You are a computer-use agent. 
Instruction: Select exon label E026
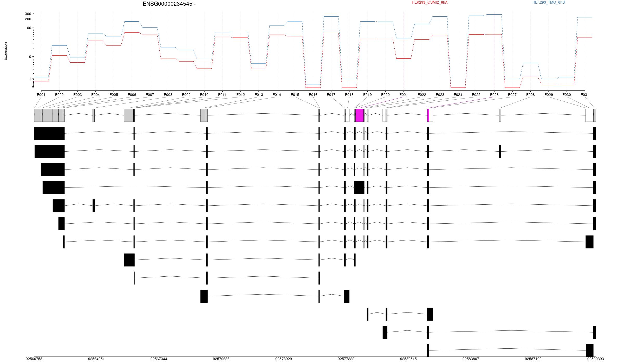494,95
